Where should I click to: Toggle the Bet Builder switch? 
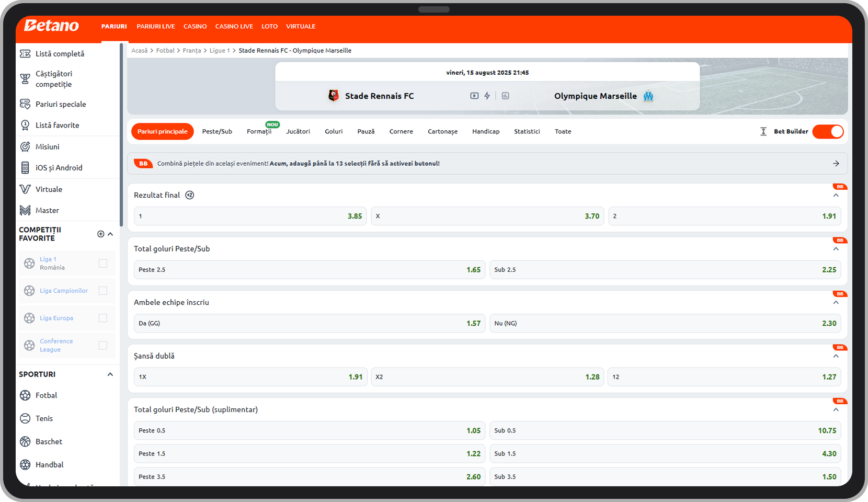[x=828, y=131]
